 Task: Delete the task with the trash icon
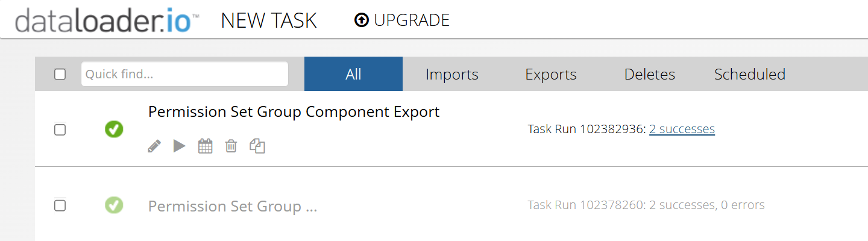pyautogui.click(x=231, y=146)
